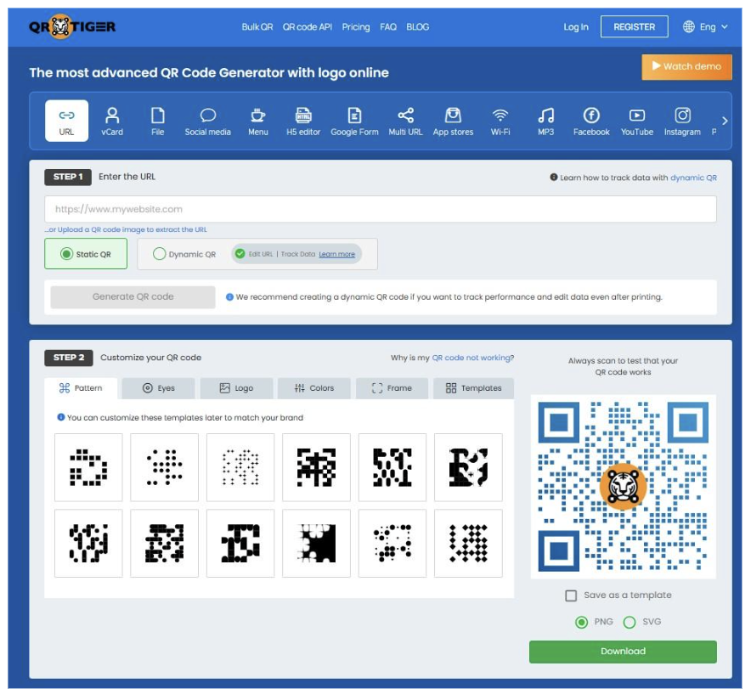Screen dimensions: 751x700
Task: Select the fifth pattern in the top row
Action: point(392,467)
